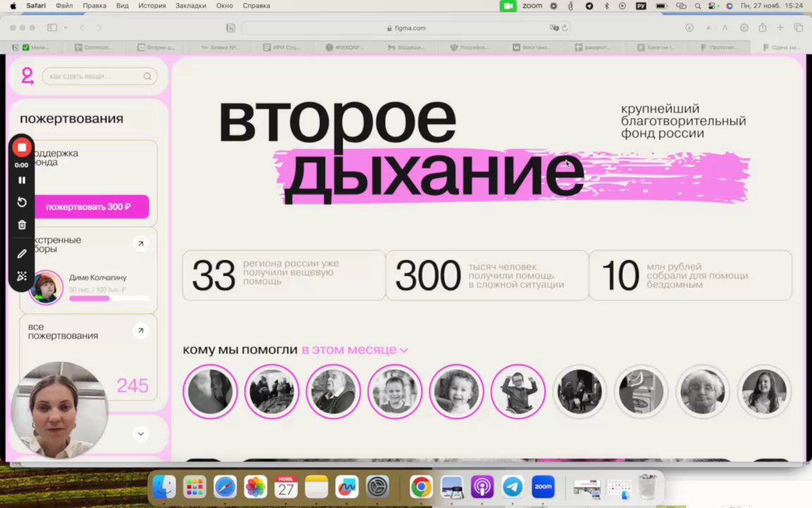The width and height of the screenshot is (812, 508).
Task: Delete the recording with the trash icon in the recorder bar
Action: [22, 224]
